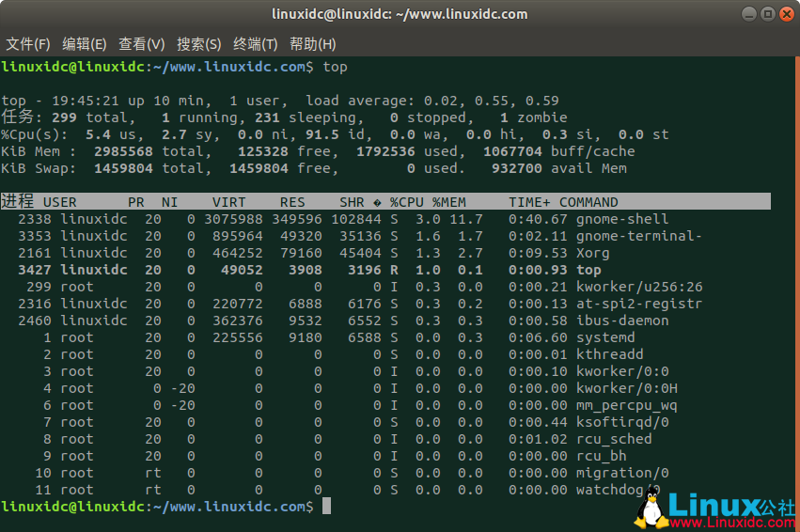Maximize the terminal window
800x532 pixels.
[x=767, y=14]
